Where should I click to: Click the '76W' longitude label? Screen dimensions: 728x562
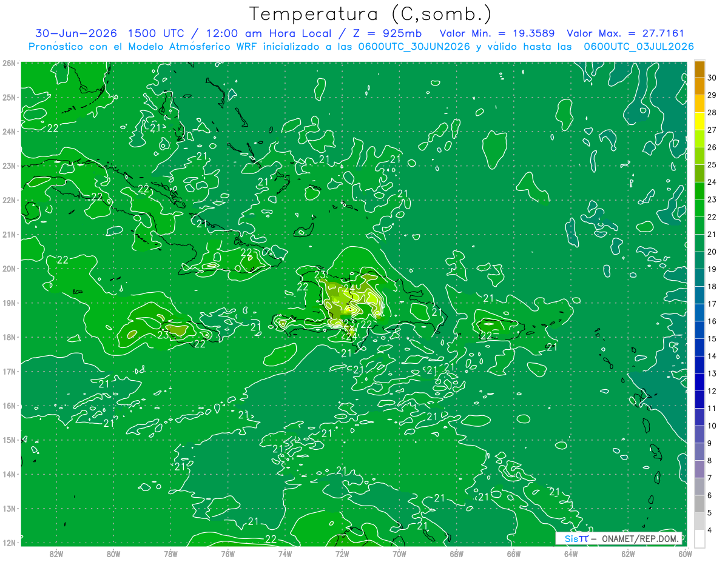(x=227, y=554)
